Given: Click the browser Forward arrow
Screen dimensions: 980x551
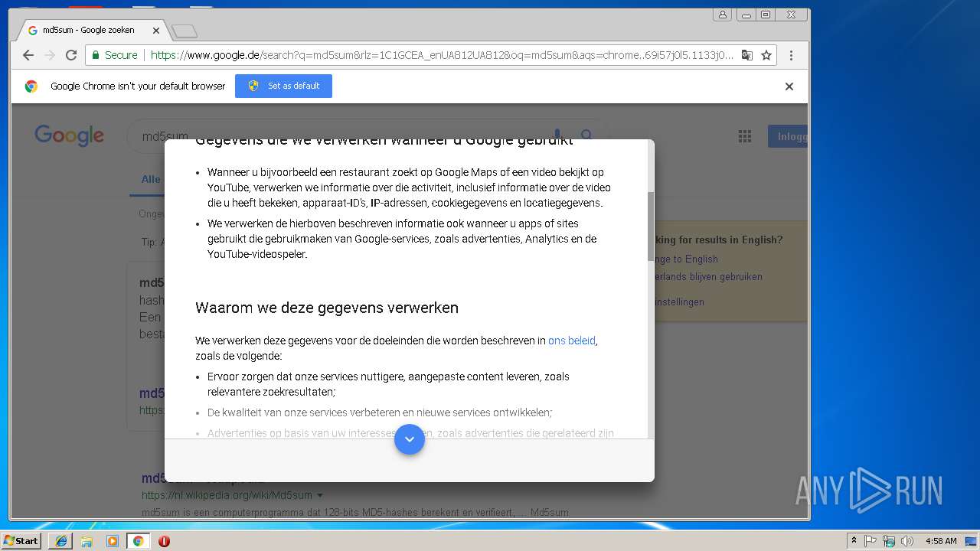Looking at the screenshot, I should coord(50,55).
